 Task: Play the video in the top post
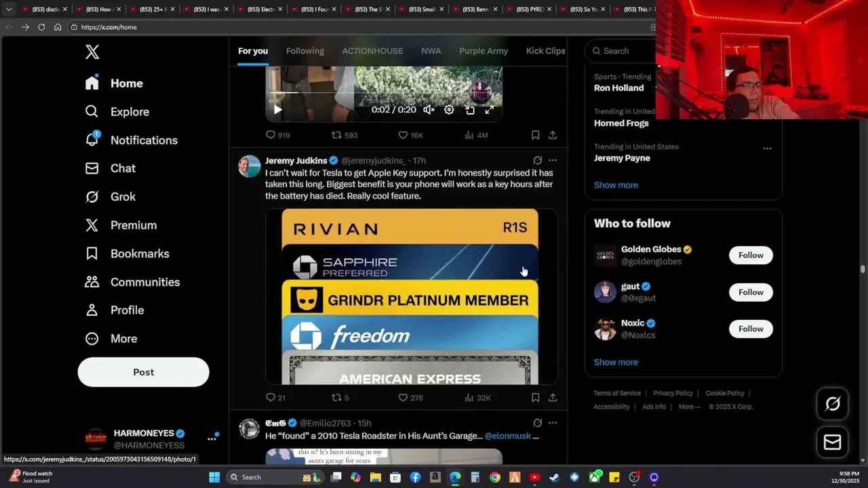click(278, 109)
